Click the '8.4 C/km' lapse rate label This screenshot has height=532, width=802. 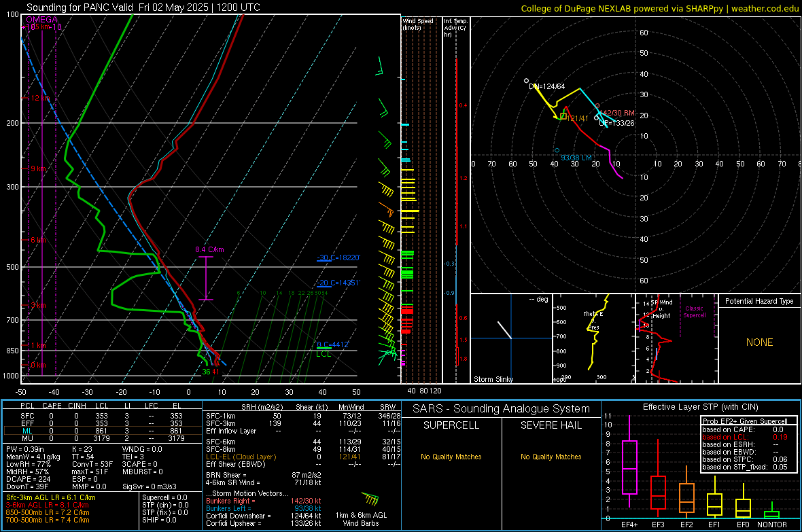point(210,249)
